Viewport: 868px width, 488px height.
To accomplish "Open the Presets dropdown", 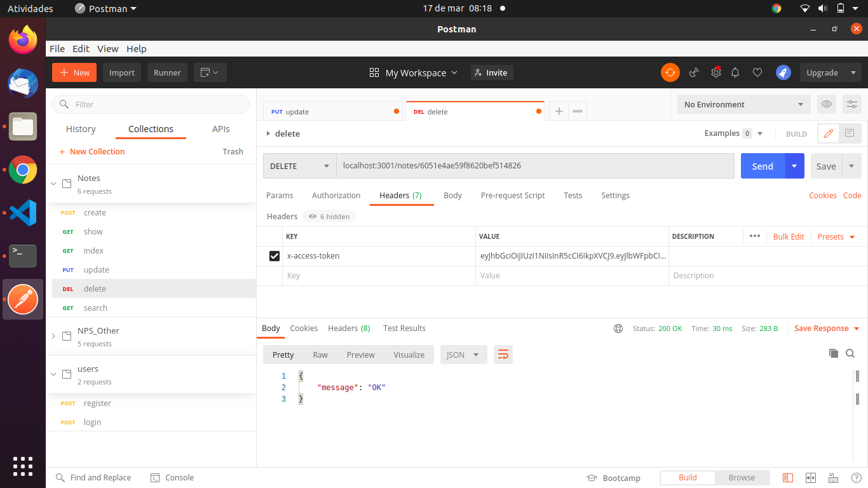I will pos(836,236).
